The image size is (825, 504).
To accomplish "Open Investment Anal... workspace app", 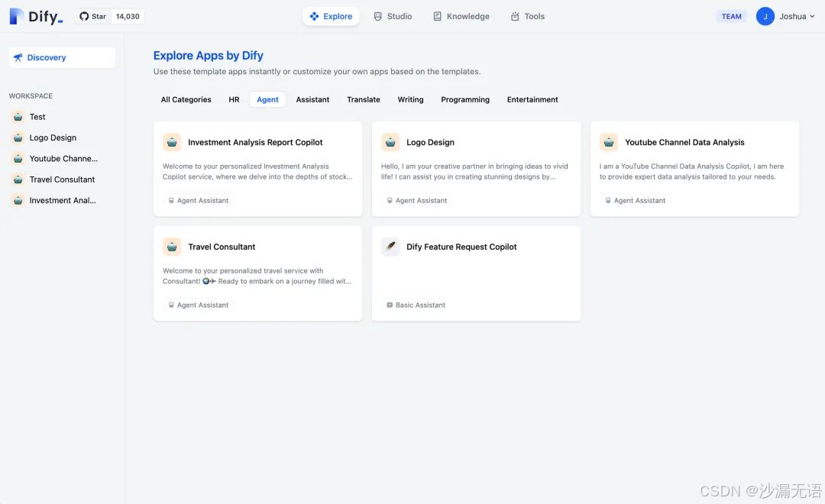I will 62,200.
